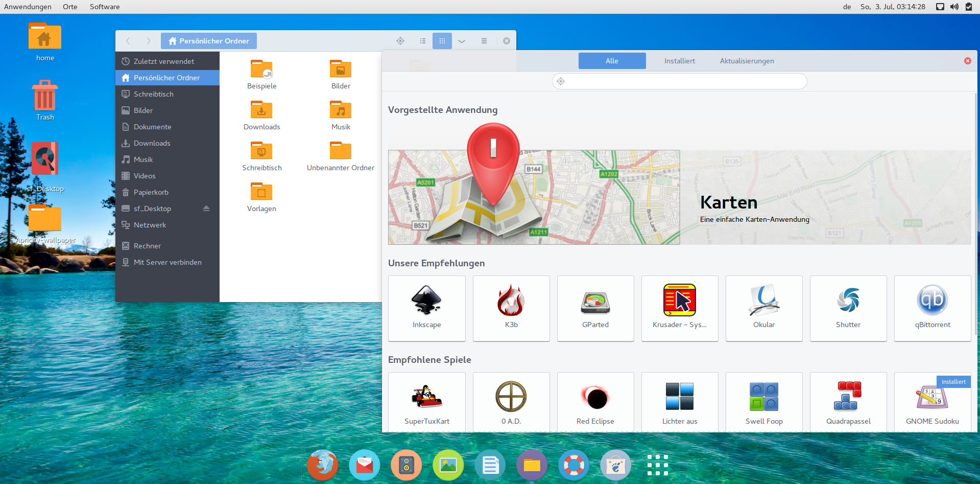Select the GParted app tile
Screen dimensions: 980x484
click(x=595, y=308)
